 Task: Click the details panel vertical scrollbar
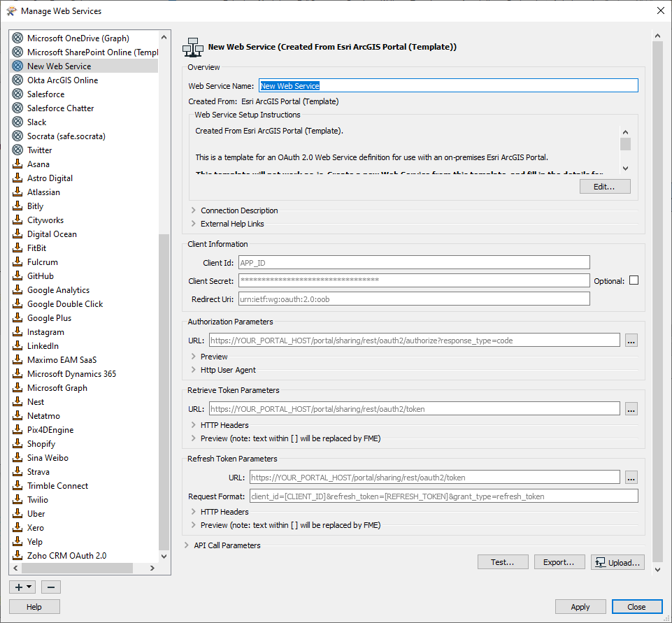click(x=657, y=302)
